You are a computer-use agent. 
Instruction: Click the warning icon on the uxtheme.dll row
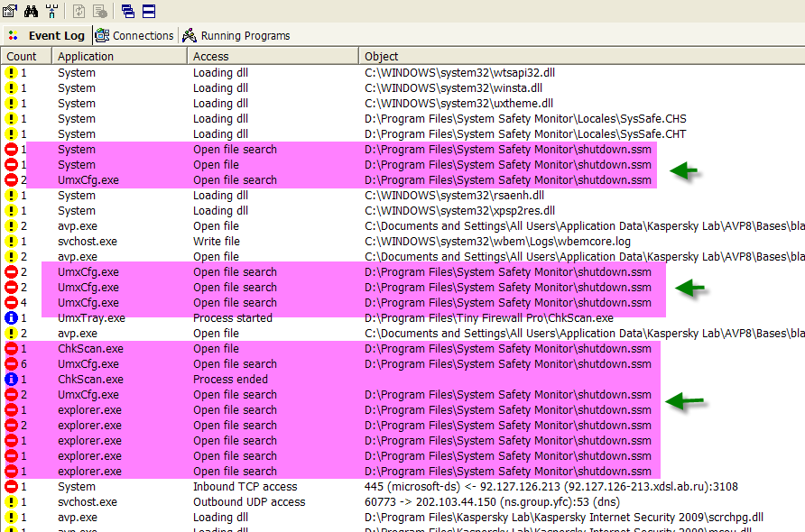point(11,104)
